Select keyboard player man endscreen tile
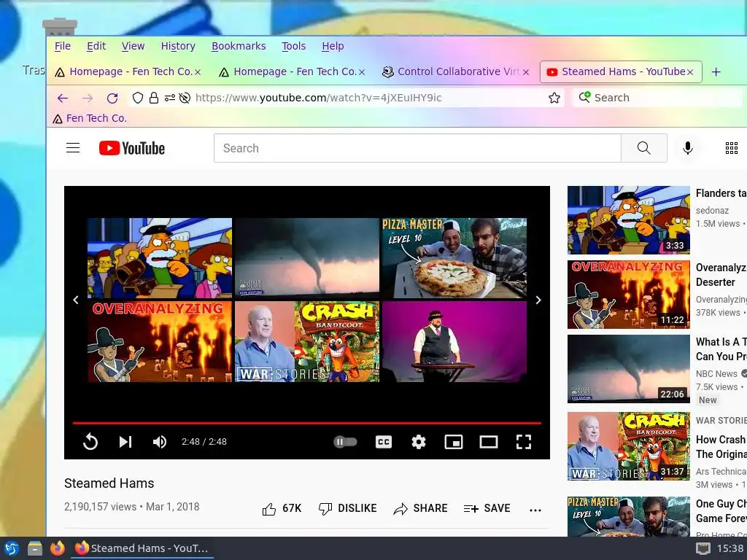This screenshot has height=560, width=747. [x=454, y=341]
